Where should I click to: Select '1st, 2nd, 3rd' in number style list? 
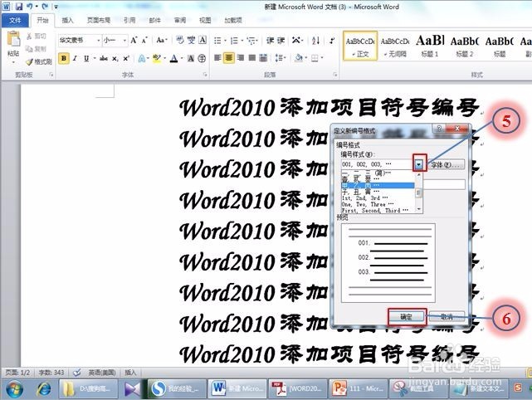(x=378, y=198)
